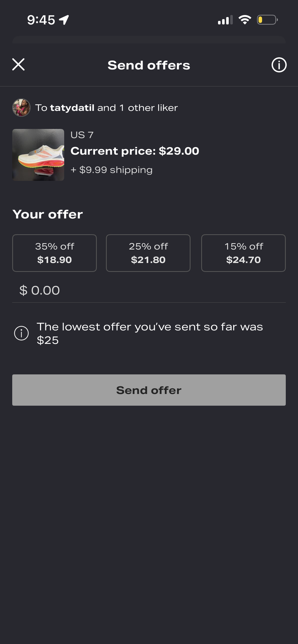Screen dimensions: 298x644
Task: Tap the tatydatil username text
Action: [x=72, y=108]
